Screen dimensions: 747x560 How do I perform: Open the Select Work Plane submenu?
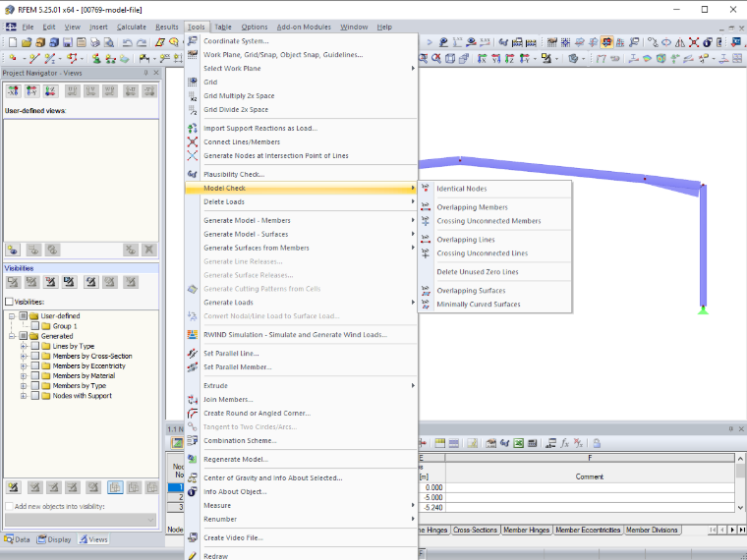[x=301, y=69]
